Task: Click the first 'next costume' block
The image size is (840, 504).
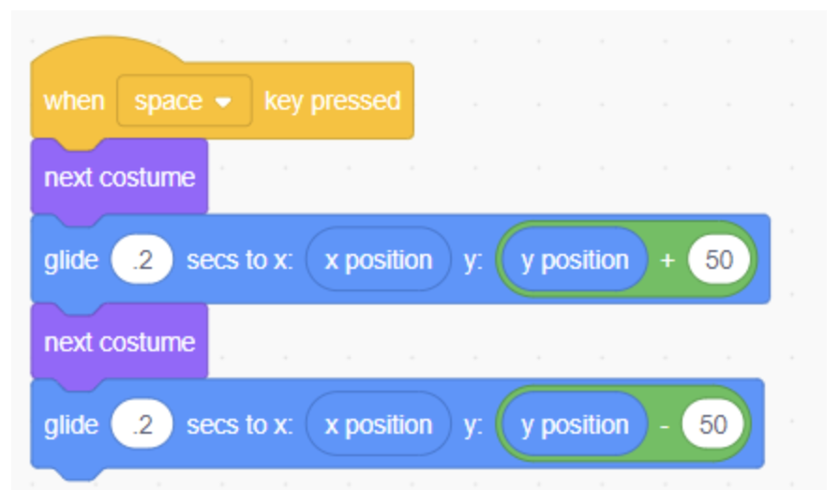Action: tap(119, 177)
